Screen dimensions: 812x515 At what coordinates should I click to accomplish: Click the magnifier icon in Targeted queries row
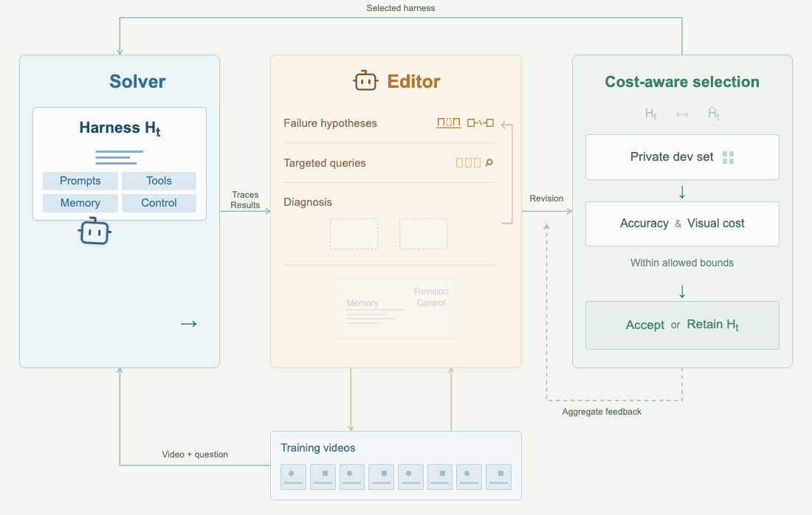coord(489,162)
